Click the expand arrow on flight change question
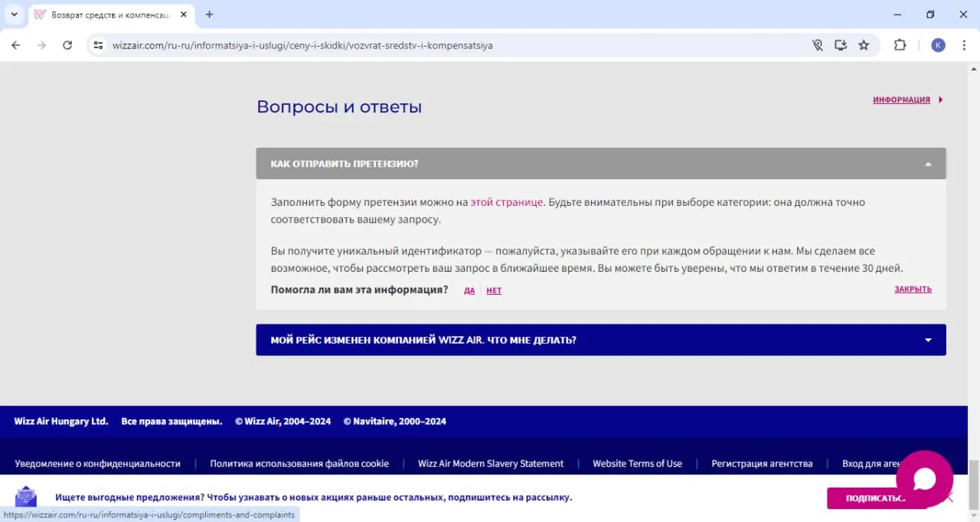Screen dimensions: 980x522 click(x=928, y=340)
